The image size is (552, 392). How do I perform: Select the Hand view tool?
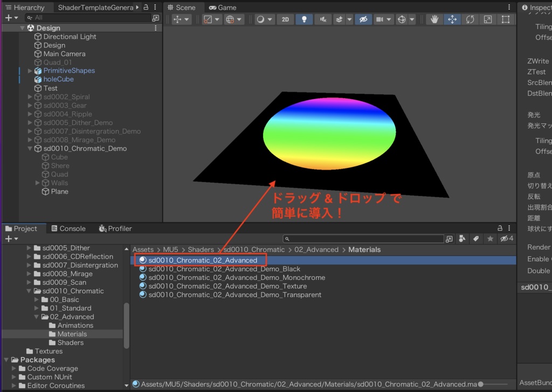pyautogui.click(x=434, y=19)
